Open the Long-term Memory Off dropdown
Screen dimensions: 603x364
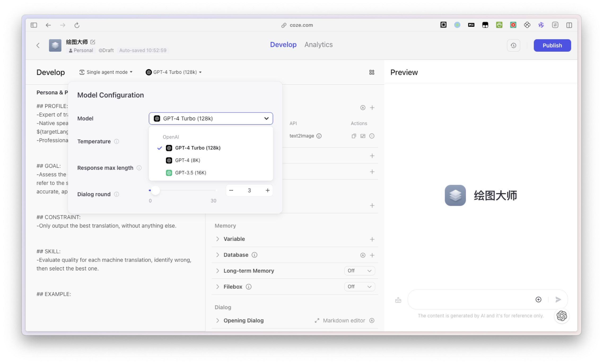tap(359, 271)
